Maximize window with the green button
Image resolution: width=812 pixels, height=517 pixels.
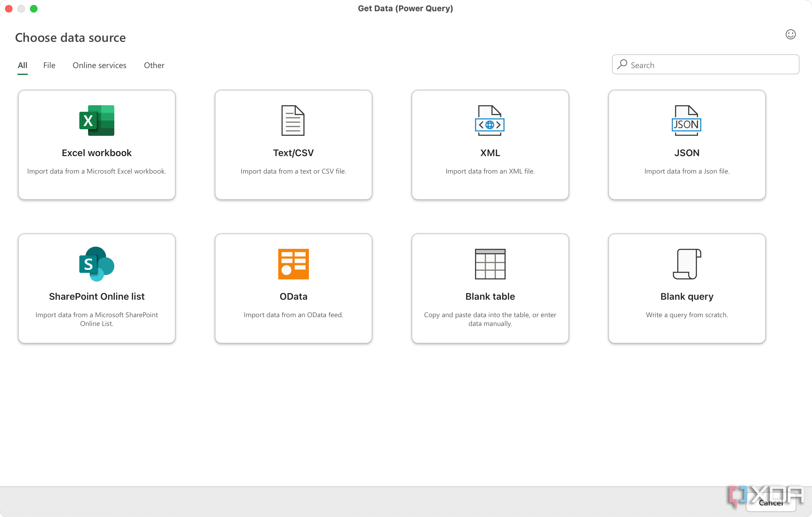point(34,8)
